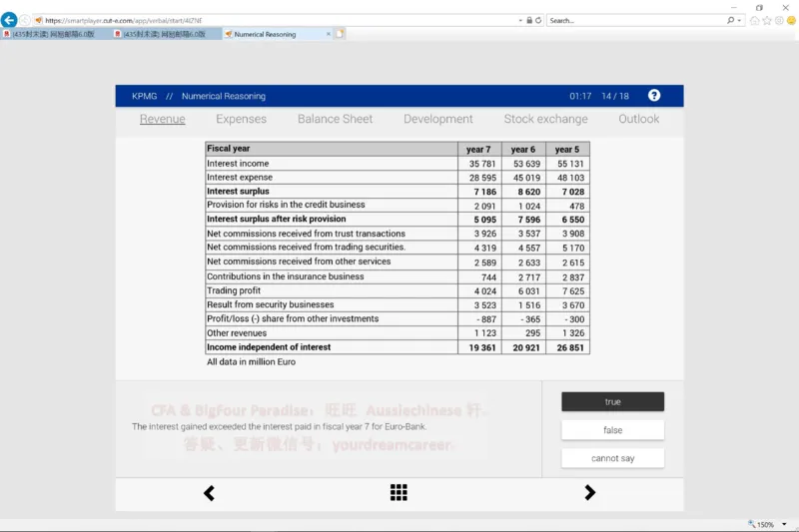This screenshot has width=799, height=532.
Task: Open the help question mark icon
Action: 654,96
